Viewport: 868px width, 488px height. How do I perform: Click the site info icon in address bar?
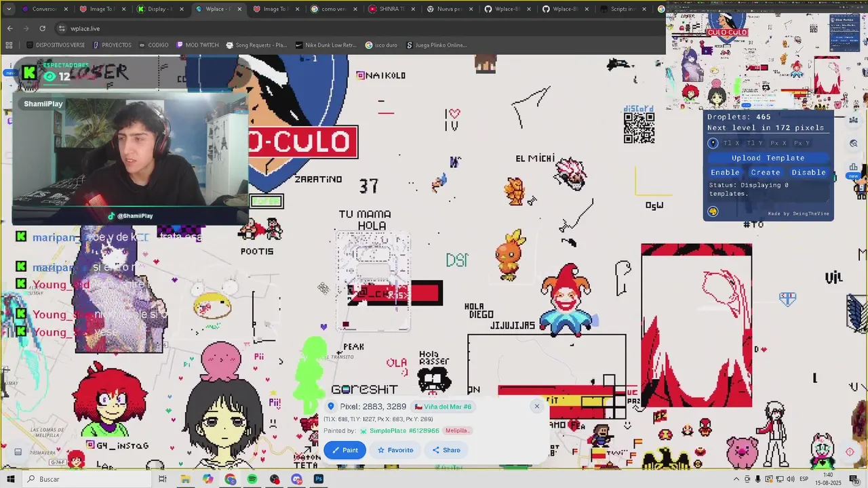point(62,28)
